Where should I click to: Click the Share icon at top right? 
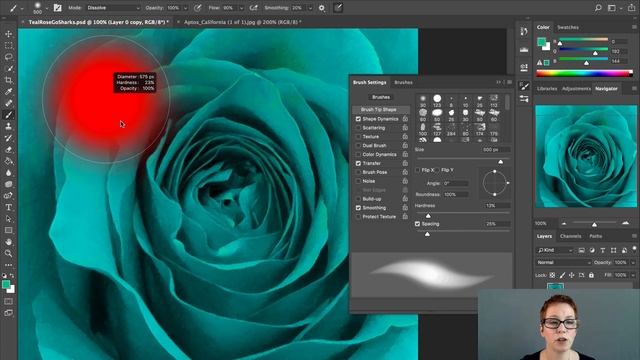pyautogui.click(x=631, y=8)
